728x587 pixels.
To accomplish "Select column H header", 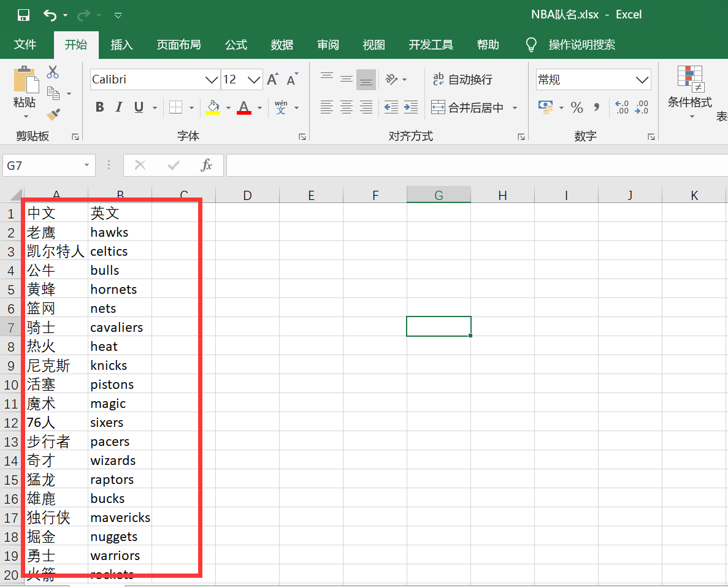I will point(502,195).
